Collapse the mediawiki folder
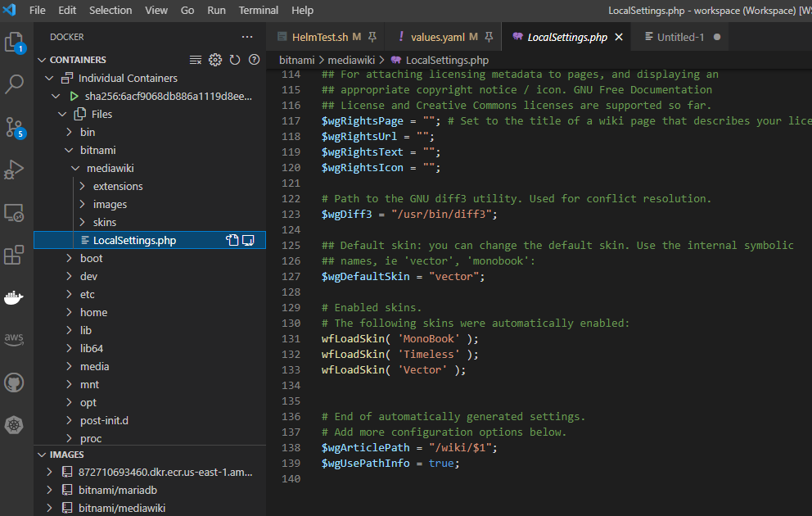The image size is (812, 516). click(75, 169)
